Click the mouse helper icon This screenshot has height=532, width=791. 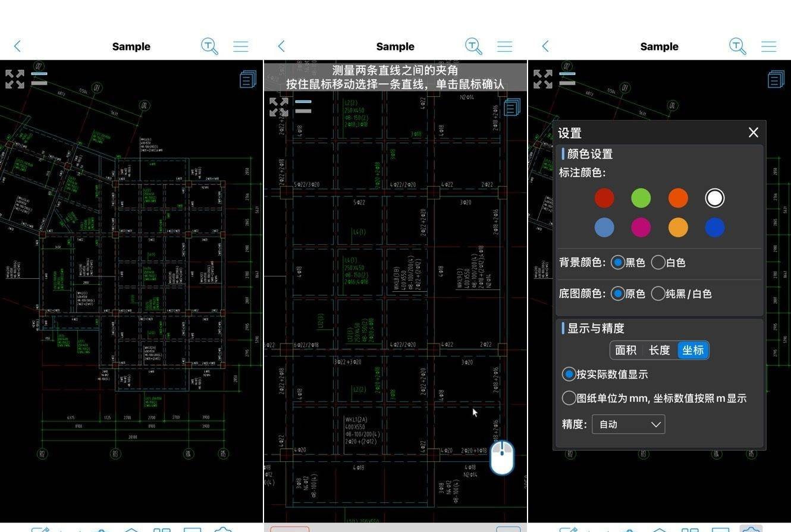point(502,458)
